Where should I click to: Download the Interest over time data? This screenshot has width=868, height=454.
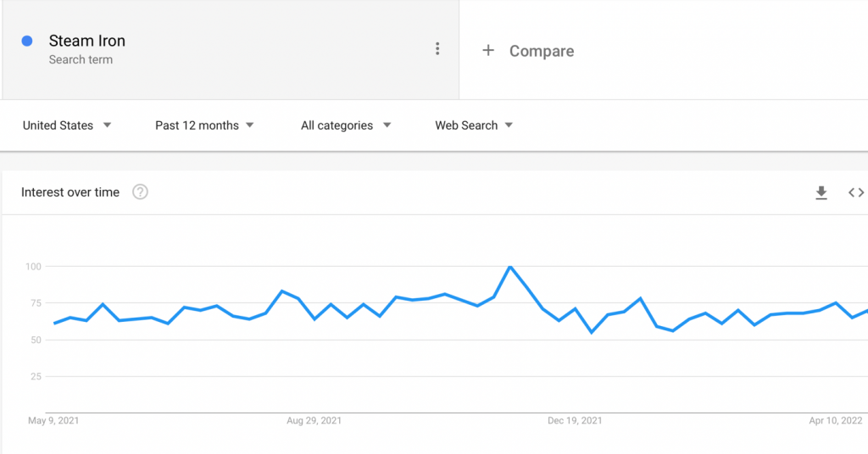(821, 192)
